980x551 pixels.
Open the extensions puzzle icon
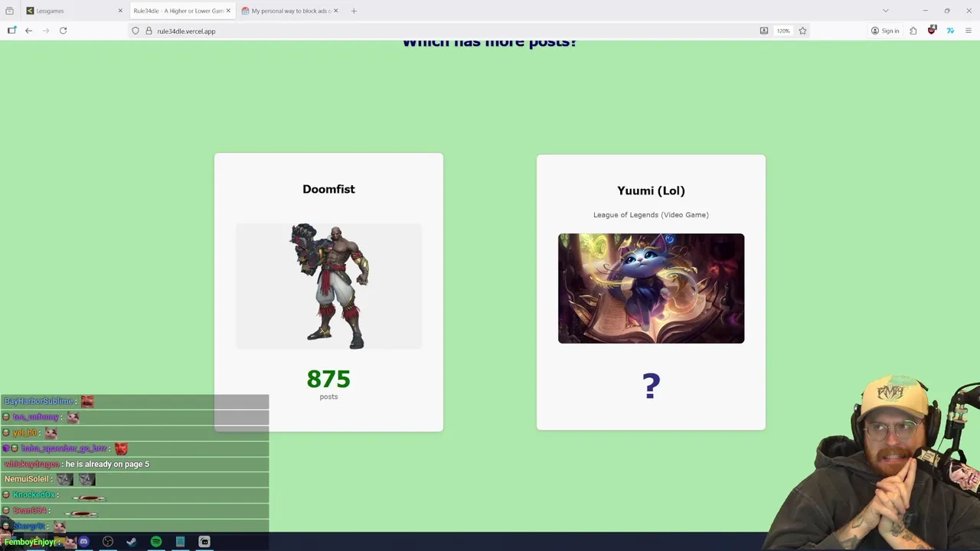pyautogui.click(x=913, y=31)
